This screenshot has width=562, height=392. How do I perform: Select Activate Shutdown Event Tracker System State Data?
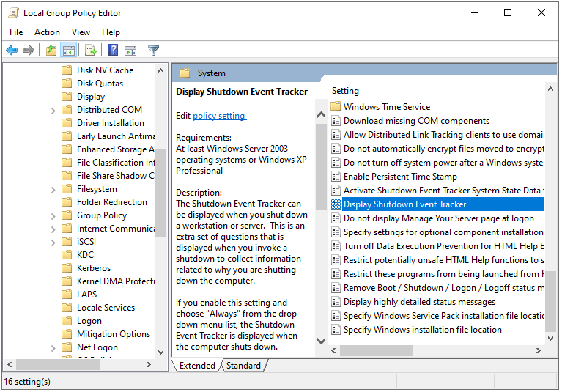pyautogui.click(x=444, y=191)
